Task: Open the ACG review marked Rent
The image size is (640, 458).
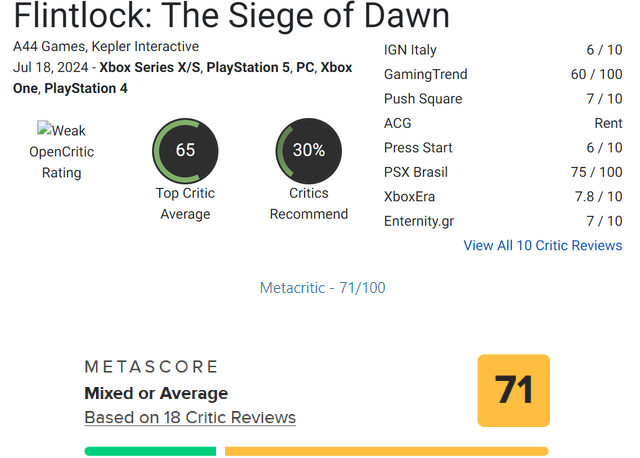Action: click(x=503, y=123)
